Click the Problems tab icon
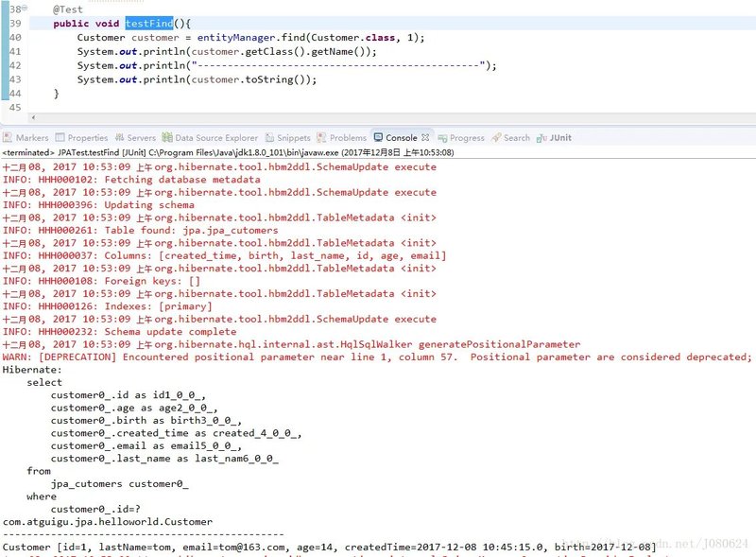Image resolution: width=756 pixels, height=557 pixels. tap(321, 137)
